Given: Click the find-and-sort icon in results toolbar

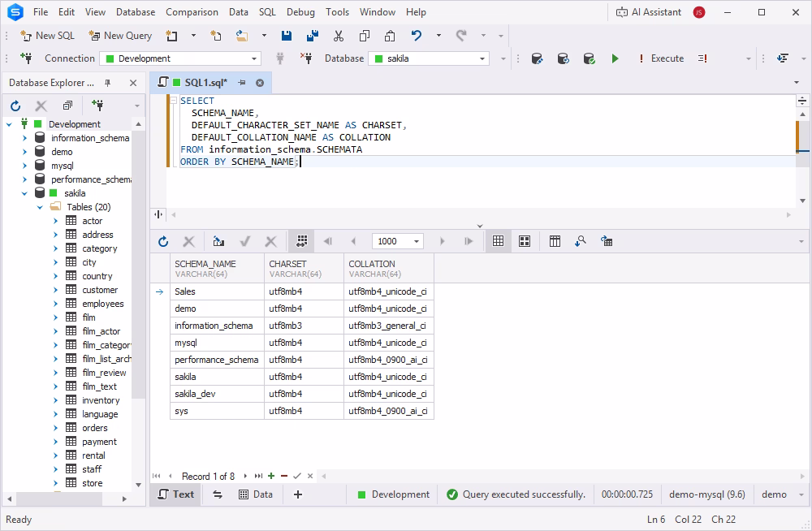Looking at the screenshot, I should pos(581,241).
